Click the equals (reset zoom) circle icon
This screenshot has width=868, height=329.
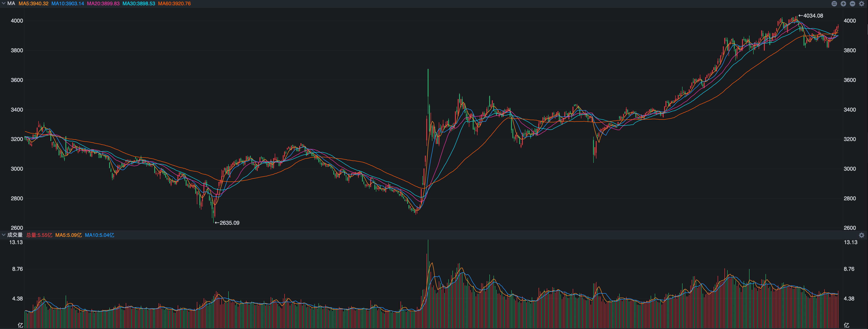834,4
